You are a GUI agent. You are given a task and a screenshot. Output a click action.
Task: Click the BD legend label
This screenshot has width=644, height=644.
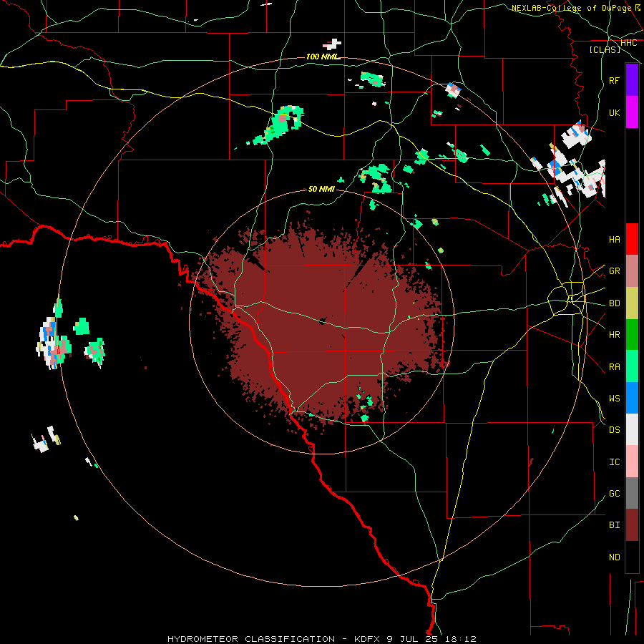pos(615,303)
